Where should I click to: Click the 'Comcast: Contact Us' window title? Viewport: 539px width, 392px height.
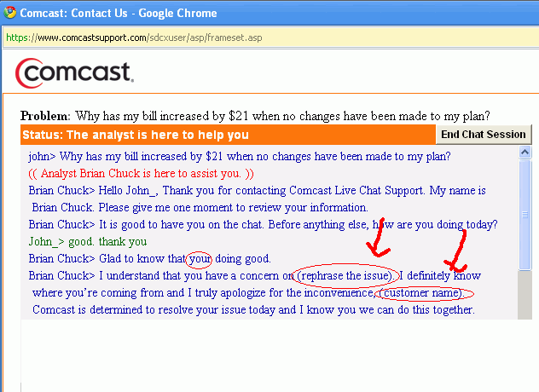point(118,13)
